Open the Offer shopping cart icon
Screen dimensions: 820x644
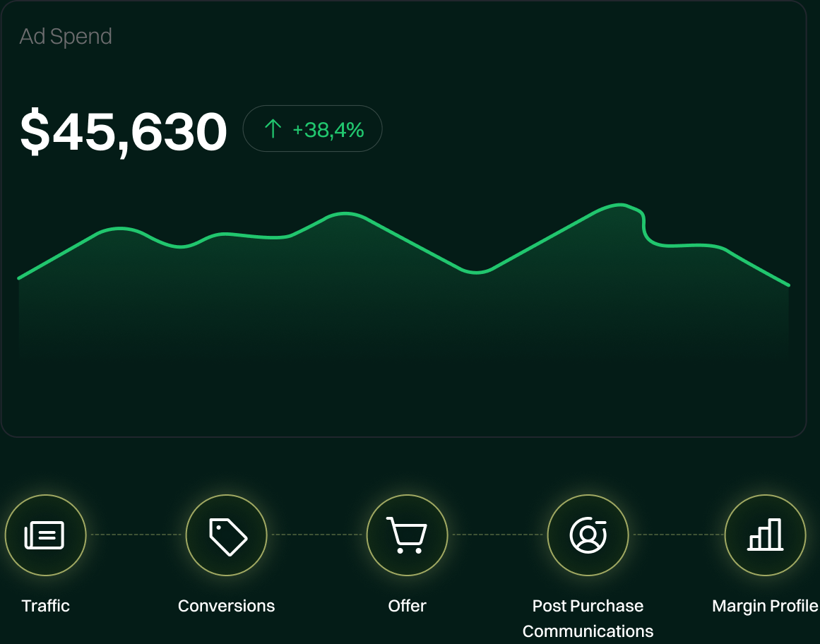[408, 535]
